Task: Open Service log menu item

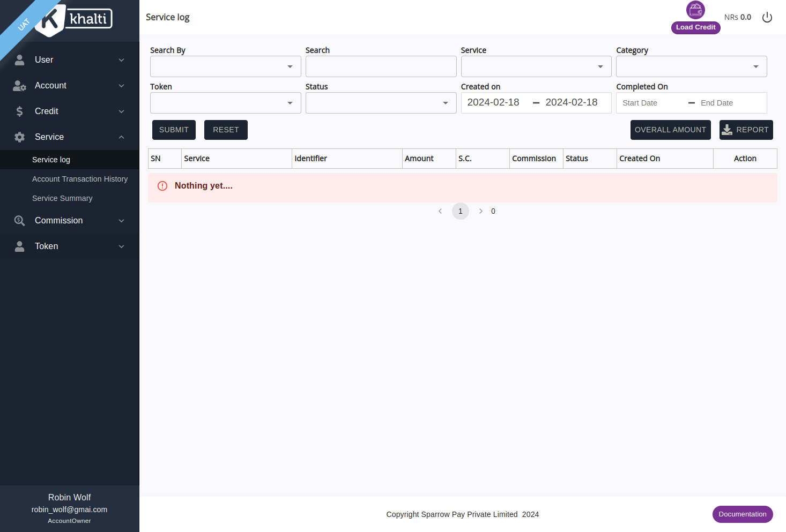Action: (x=70, y=160)
